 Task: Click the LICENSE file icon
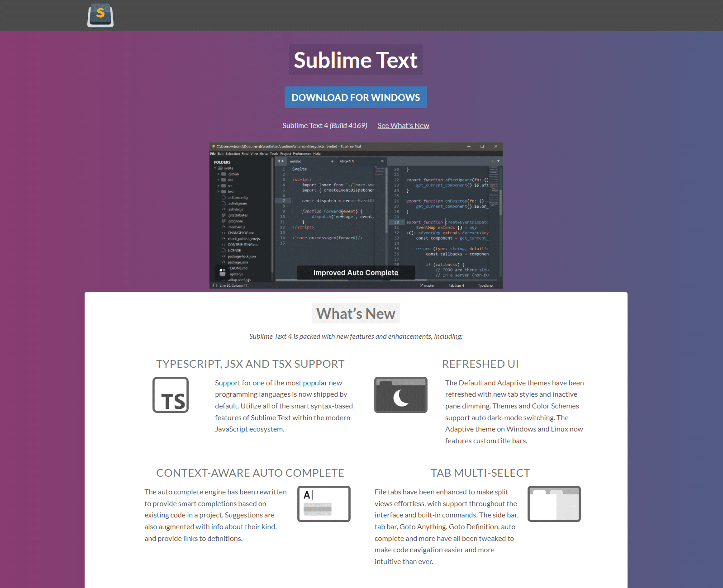click(x=224, y=251)
